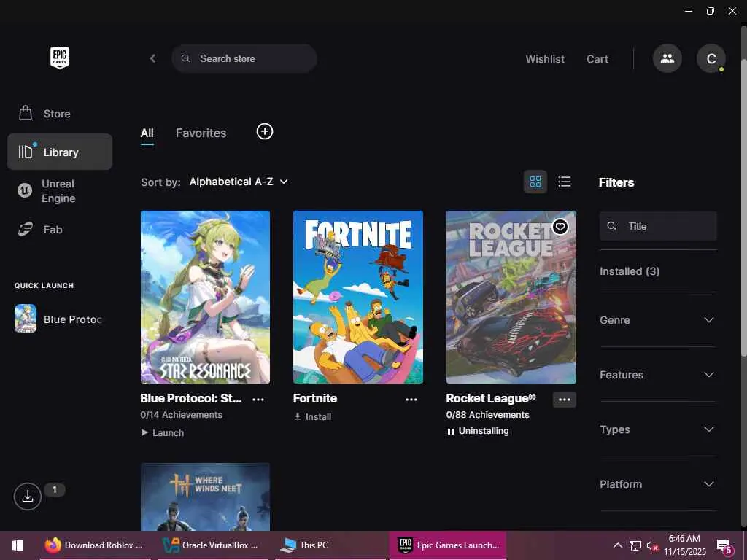Image resolution: width=747 pixels, height=560 pixels.
Task: Open the Windows notification center
Action: click(724, 545)
